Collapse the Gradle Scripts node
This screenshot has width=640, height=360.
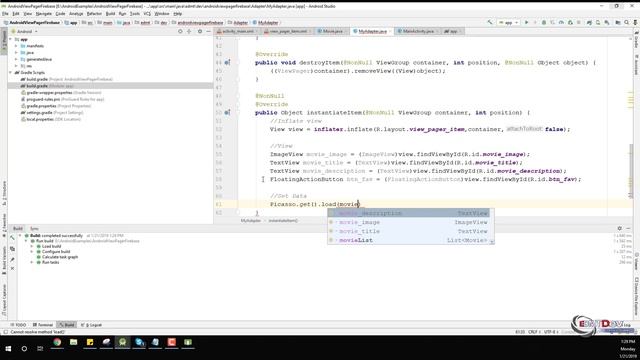11,73
